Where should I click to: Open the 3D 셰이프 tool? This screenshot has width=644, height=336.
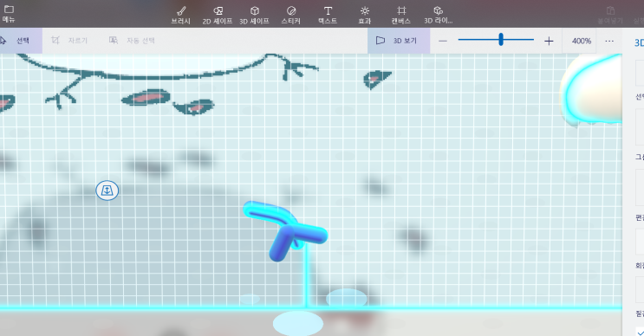(x=254, y=15)
